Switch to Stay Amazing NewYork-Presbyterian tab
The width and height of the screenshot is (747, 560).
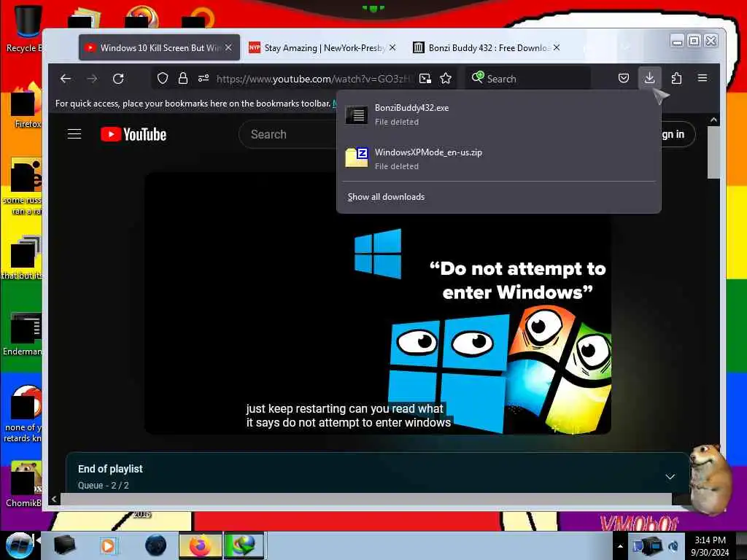[324, 47]
